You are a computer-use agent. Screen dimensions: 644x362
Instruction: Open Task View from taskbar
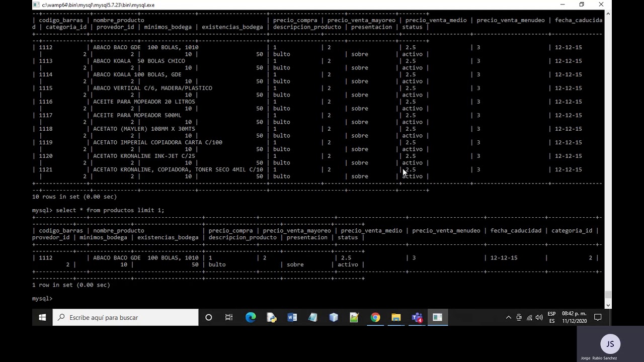[229, 317]
